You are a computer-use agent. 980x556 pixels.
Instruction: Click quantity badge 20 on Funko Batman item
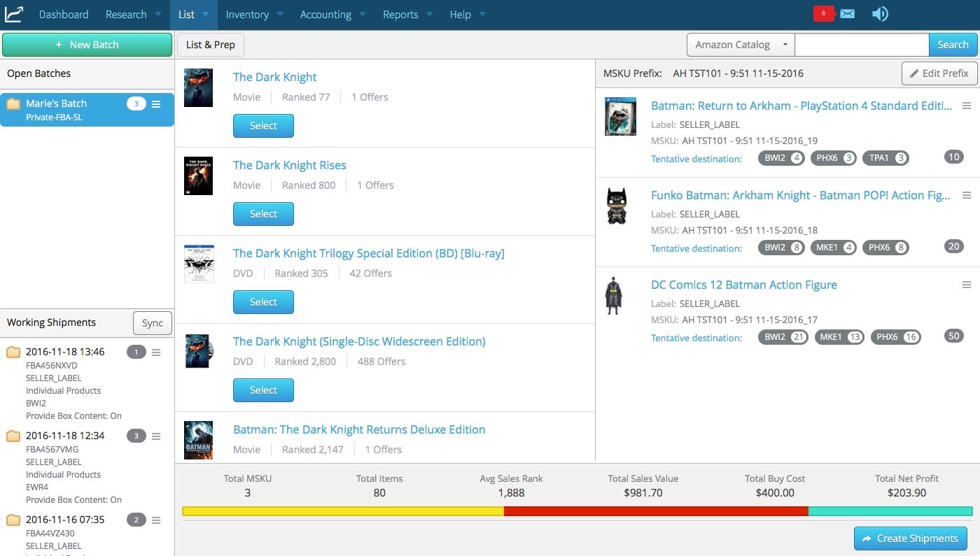point(953,246)
